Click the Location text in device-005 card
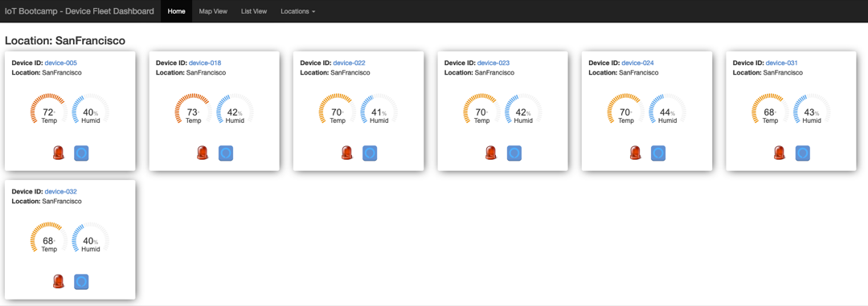This screenshot has width=868, height=306. click(47, 72)
